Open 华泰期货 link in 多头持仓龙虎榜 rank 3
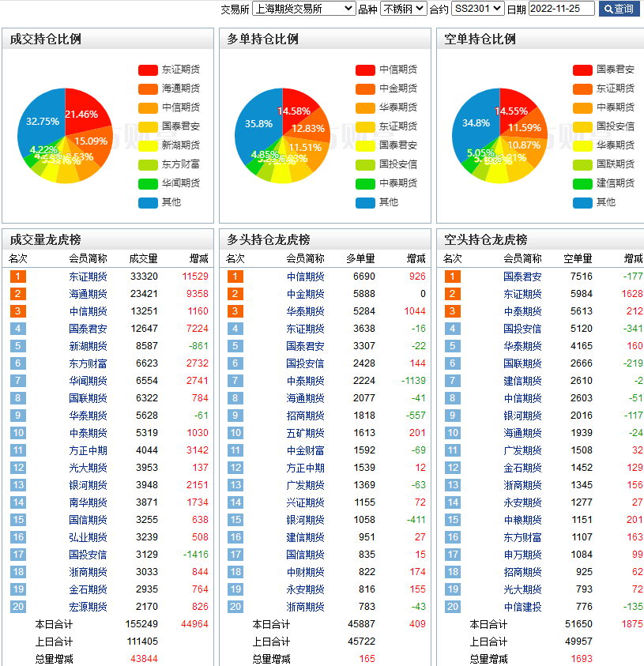This screenshot has width=644, height=666. pyautogui.click(x=306, y=311)
